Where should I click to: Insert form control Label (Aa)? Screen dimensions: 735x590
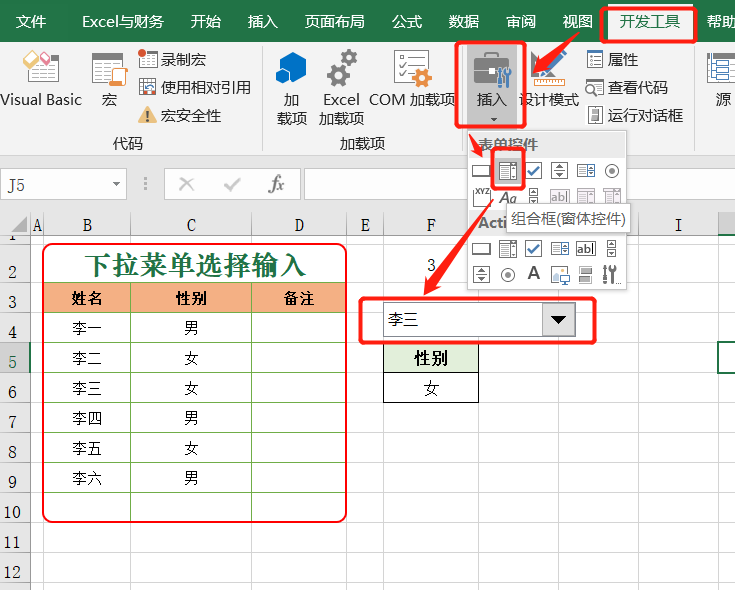[508, 198]
